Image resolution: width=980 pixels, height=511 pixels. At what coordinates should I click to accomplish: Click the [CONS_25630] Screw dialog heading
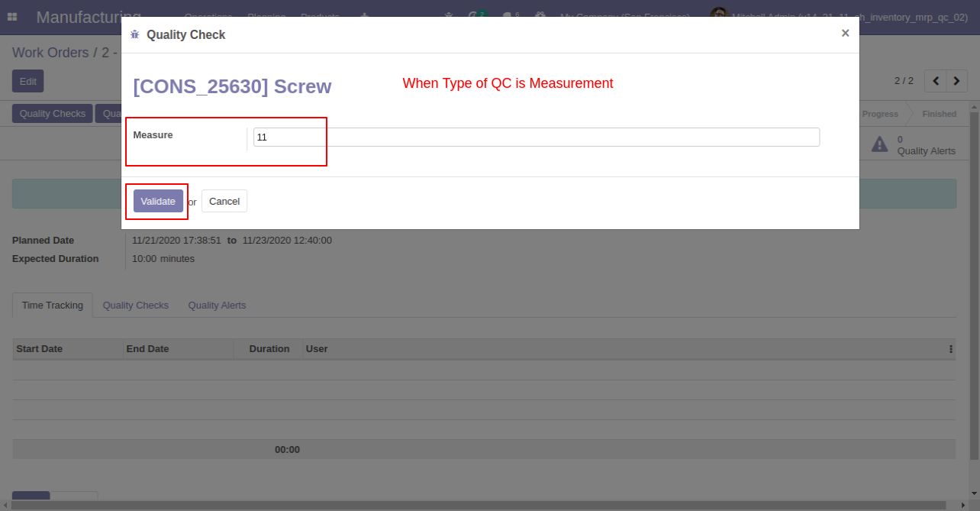232,86
